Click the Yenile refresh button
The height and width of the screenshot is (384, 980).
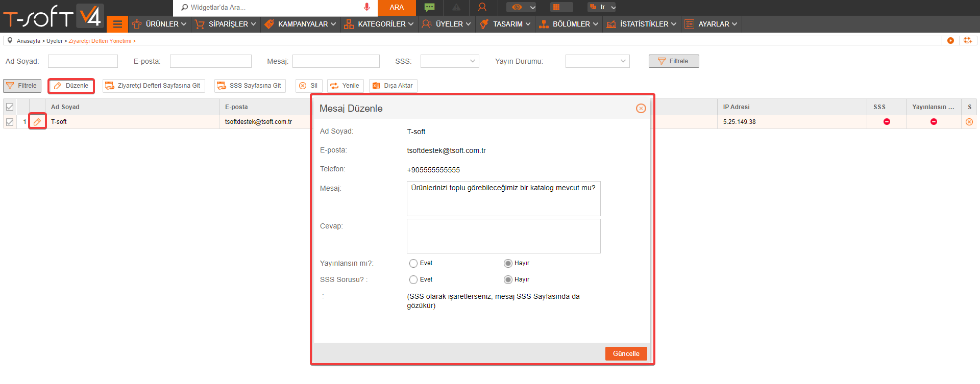click(345, 86)
